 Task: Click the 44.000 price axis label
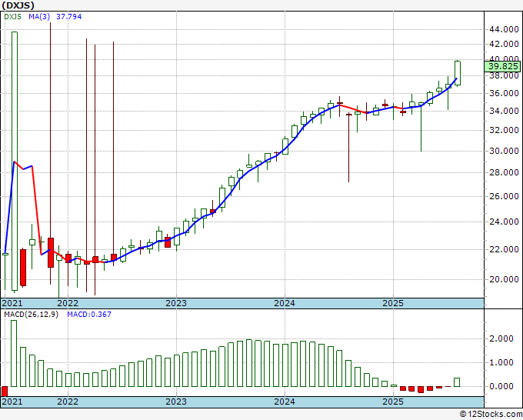(x=503, y=29)
